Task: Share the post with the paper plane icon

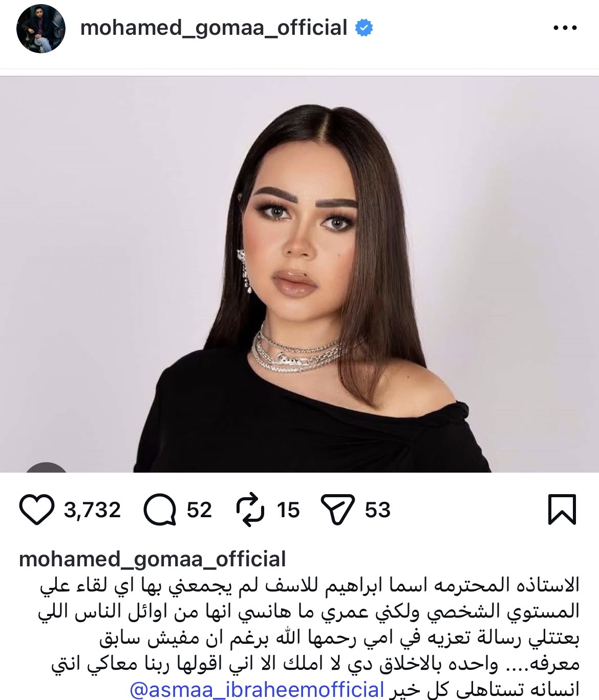Action: (337, 510)
